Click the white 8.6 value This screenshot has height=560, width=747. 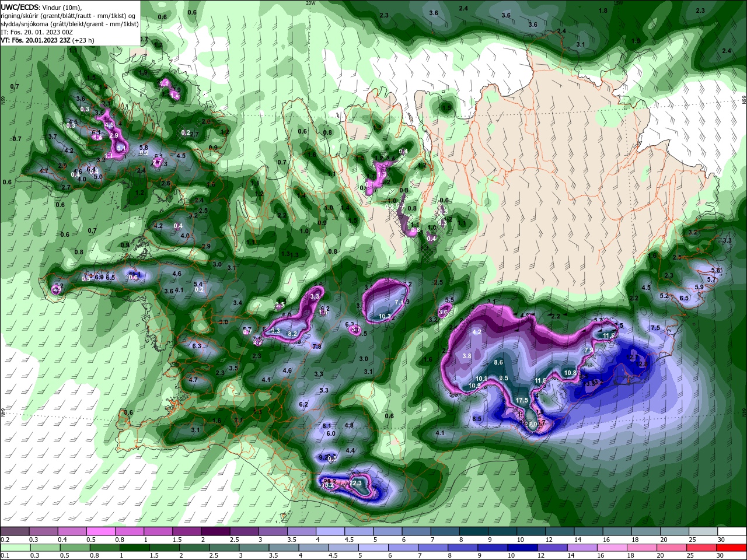pos(498,362)
